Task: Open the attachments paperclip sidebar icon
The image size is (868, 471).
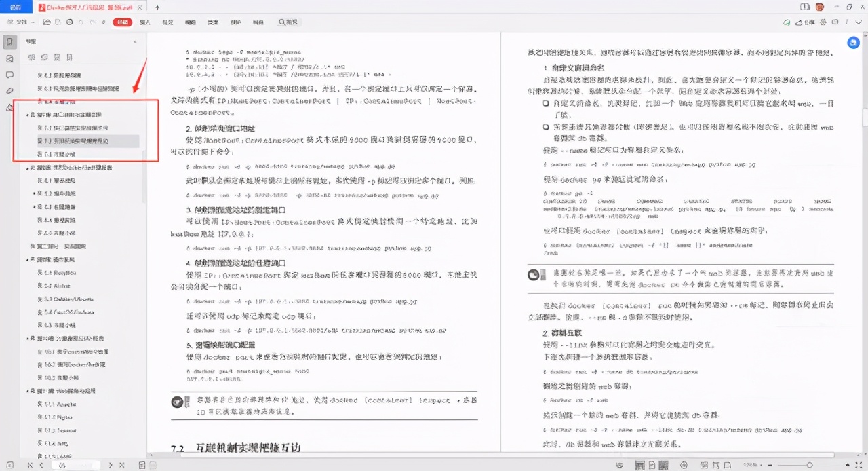Action: coord(9,91)
